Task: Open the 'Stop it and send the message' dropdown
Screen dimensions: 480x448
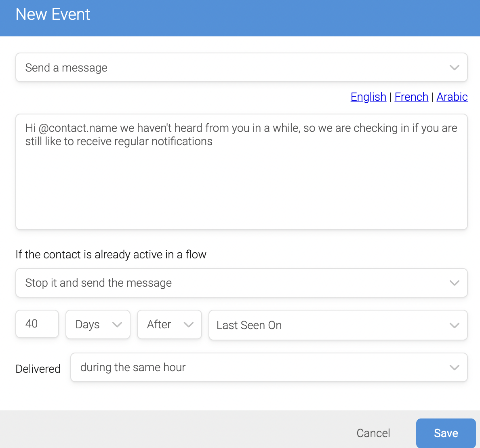Action: (x=242, y=283)
